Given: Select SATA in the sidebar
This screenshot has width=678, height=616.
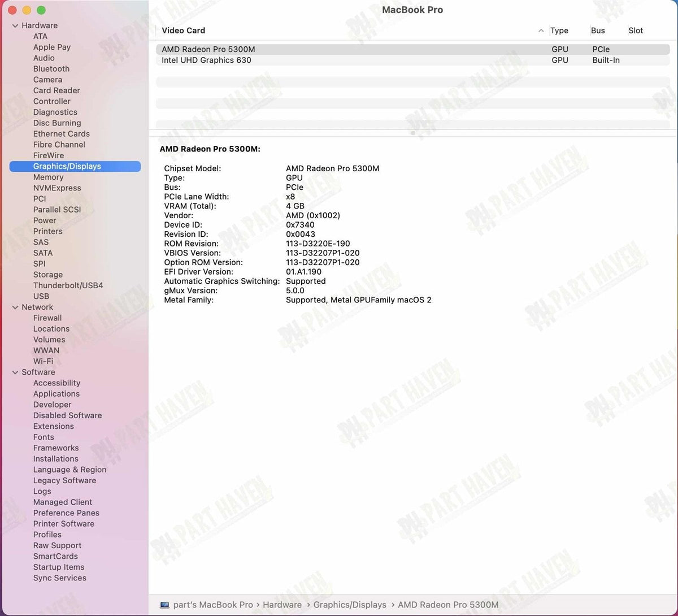Looking at the screenshot, I should (x=43, y=253).
